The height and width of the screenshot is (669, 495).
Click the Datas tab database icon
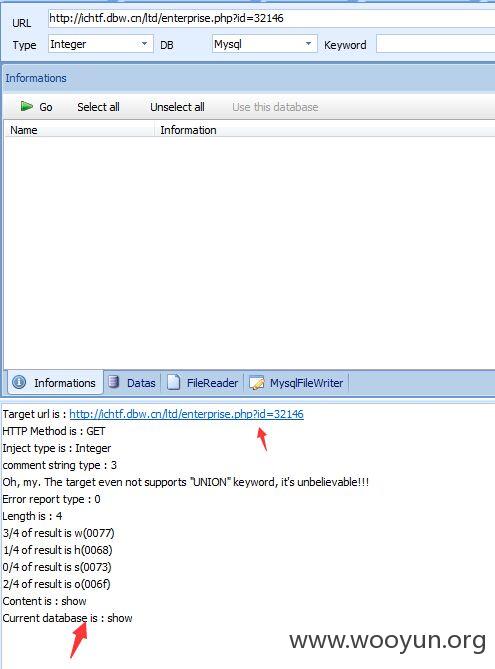pyautogui.click(x=114, y=382)
